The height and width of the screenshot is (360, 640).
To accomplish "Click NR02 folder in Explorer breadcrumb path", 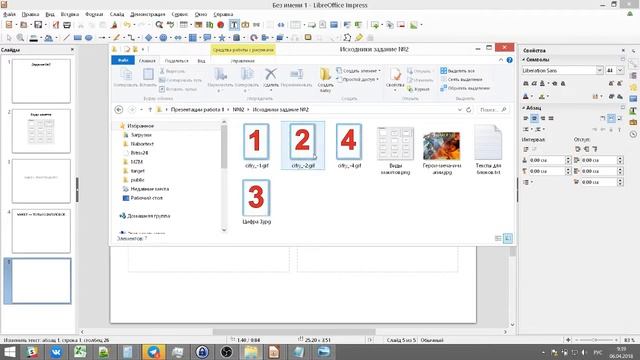I will click(238, 110).
